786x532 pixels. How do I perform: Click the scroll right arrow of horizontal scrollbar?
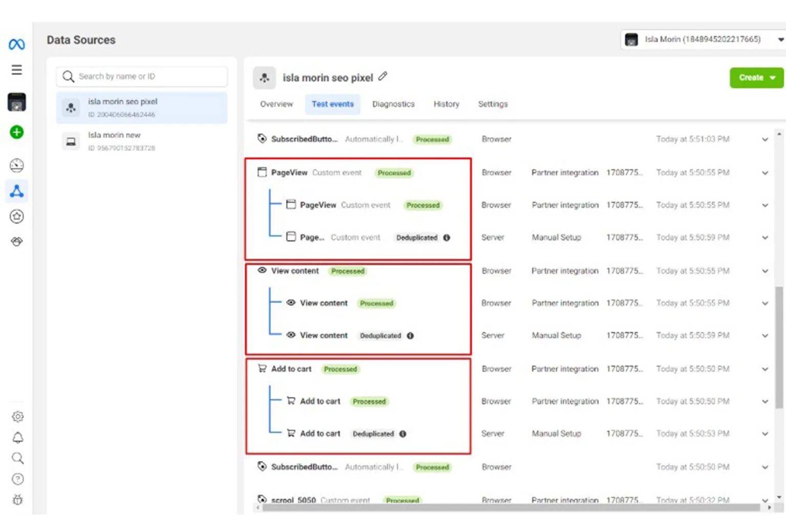(769, 507)
